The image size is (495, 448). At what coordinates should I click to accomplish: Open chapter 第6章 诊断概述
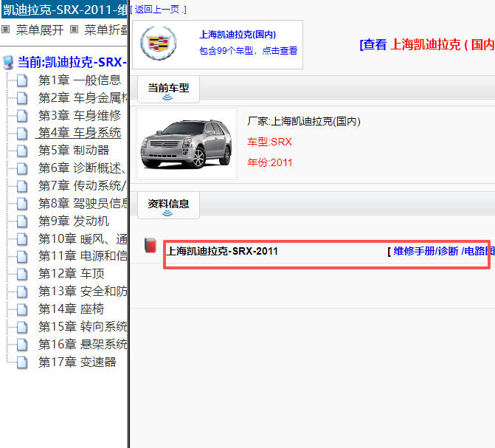pos(83,168)
